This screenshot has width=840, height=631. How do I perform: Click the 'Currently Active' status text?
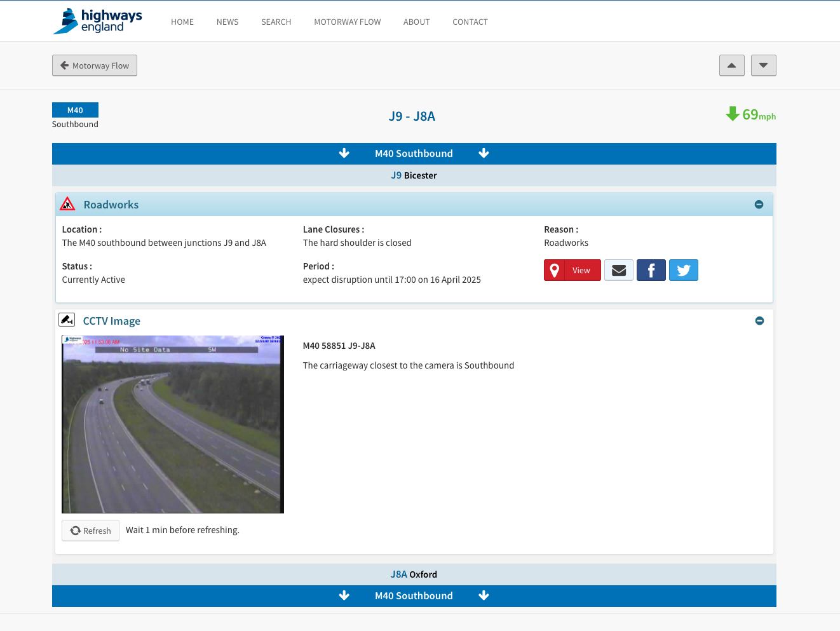point(93,280)
